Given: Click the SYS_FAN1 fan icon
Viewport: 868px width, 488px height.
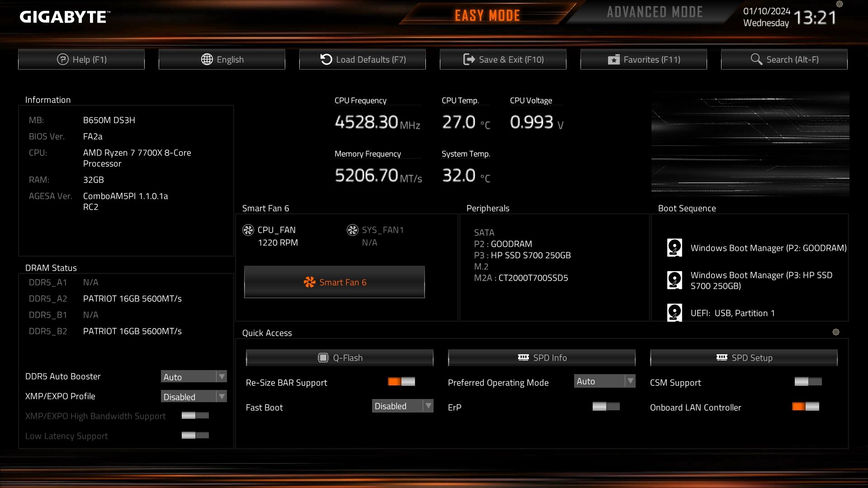Looking at the screenshot, I should [353, 230].
